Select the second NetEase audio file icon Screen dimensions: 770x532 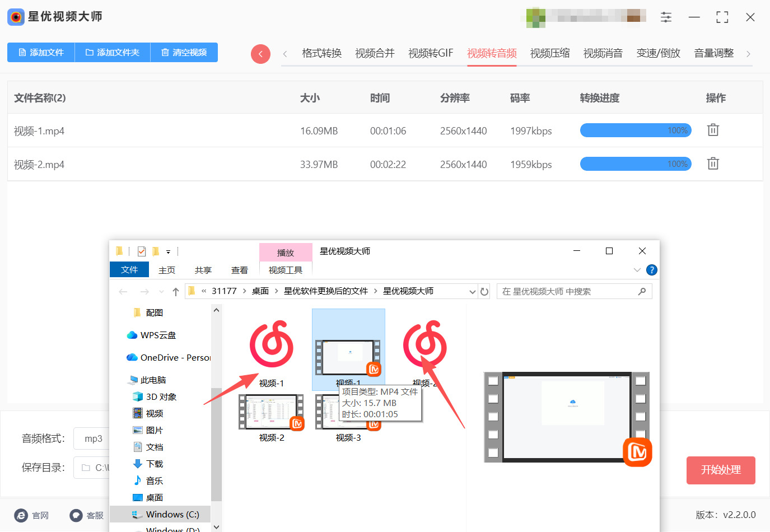click(x=425, y=344)
